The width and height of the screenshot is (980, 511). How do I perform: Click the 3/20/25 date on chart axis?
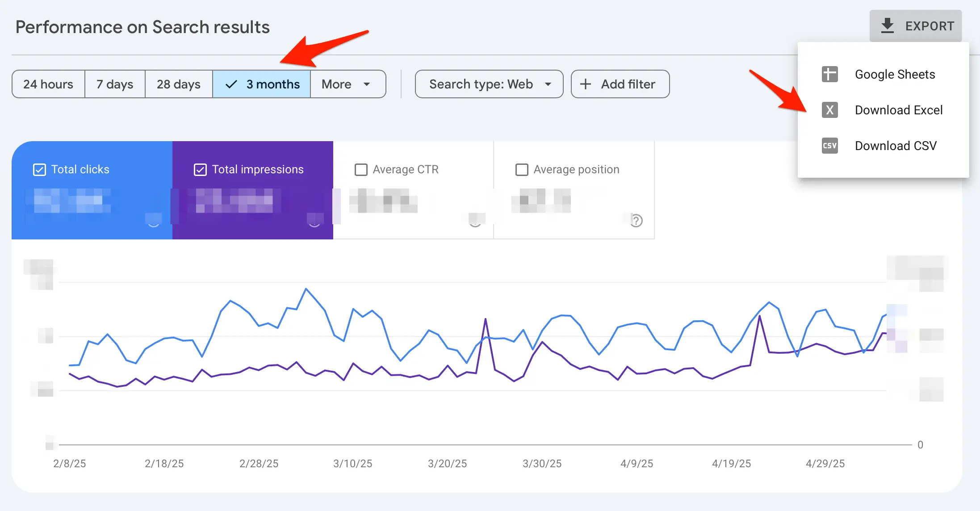(447, 464)
